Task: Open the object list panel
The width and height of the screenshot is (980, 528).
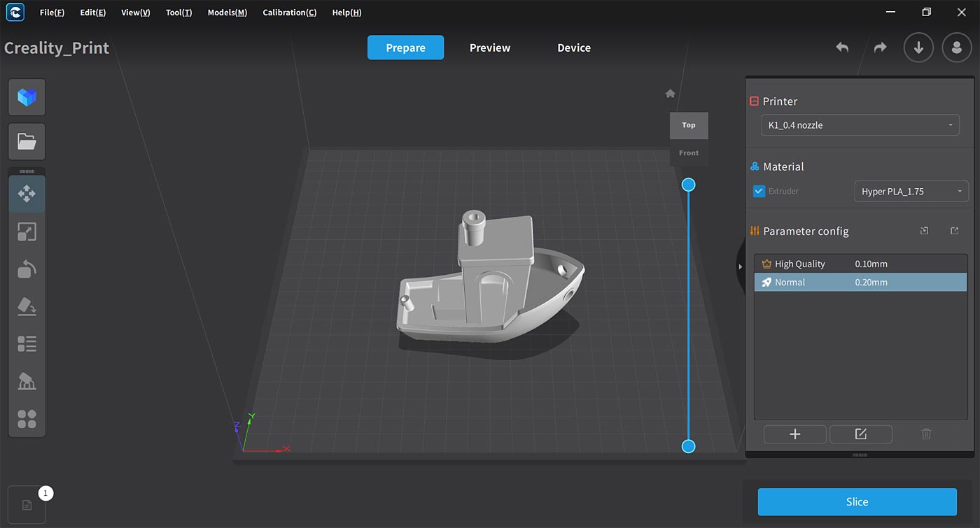Action: [27, 343]
